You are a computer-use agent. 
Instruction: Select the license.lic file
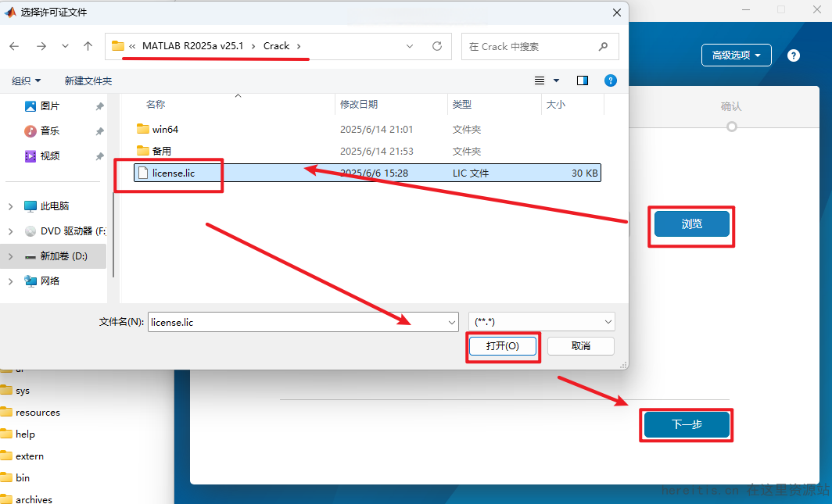coord(368,173)
